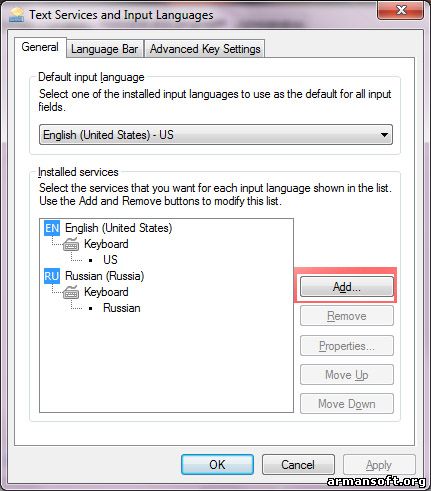This screenshot has width=431, height=491.
Task: Click the Properties... button
Action: pyautogui.click(x=347, y=346)
